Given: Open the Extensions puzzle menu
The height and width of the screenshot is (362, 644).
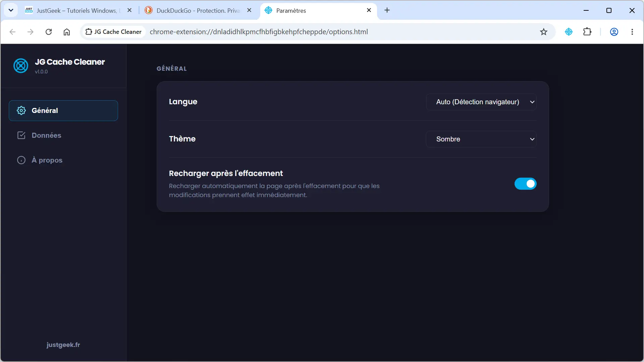Looking at the screenshot, I should click(587, 32).
